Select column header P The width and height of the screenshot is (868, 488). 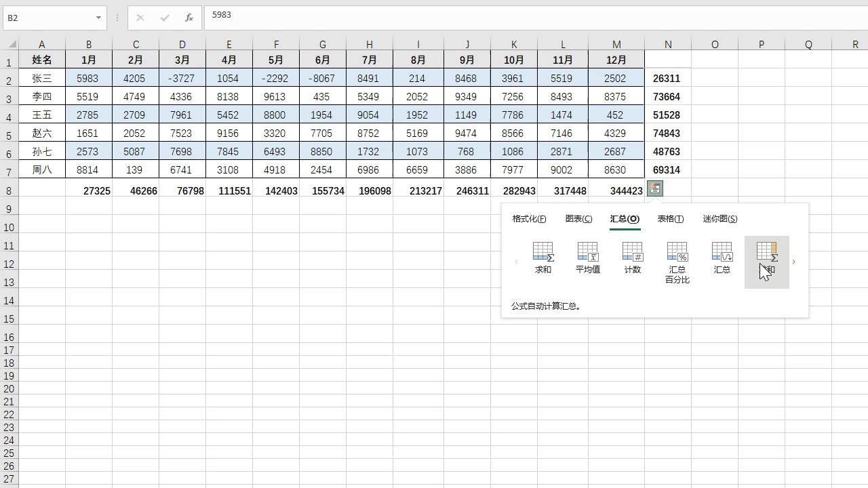click(x=762, y=45)
